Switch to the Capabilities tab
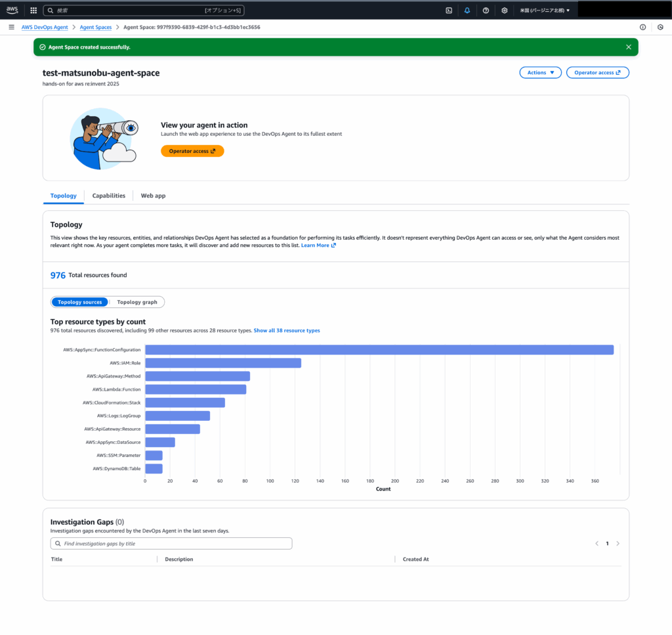The width and height of the screenshot is (672, 635). 108,196
